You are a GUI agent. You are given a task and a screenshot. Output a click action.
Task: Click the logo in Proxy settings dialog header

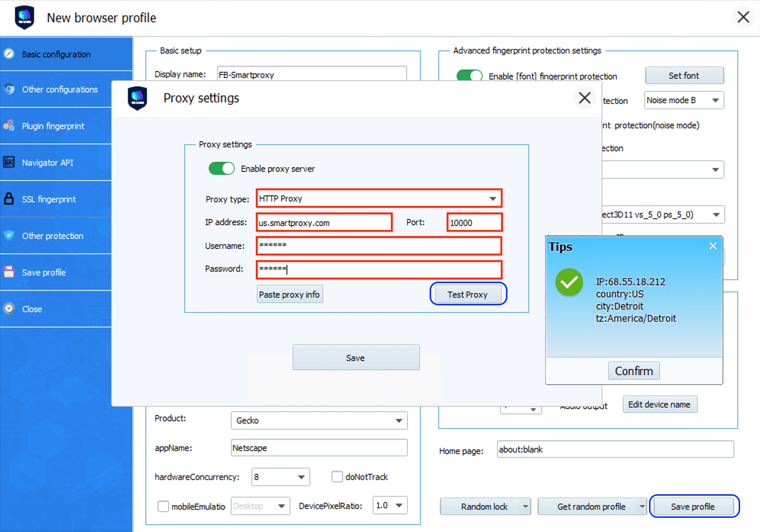(x=137, y=98)
